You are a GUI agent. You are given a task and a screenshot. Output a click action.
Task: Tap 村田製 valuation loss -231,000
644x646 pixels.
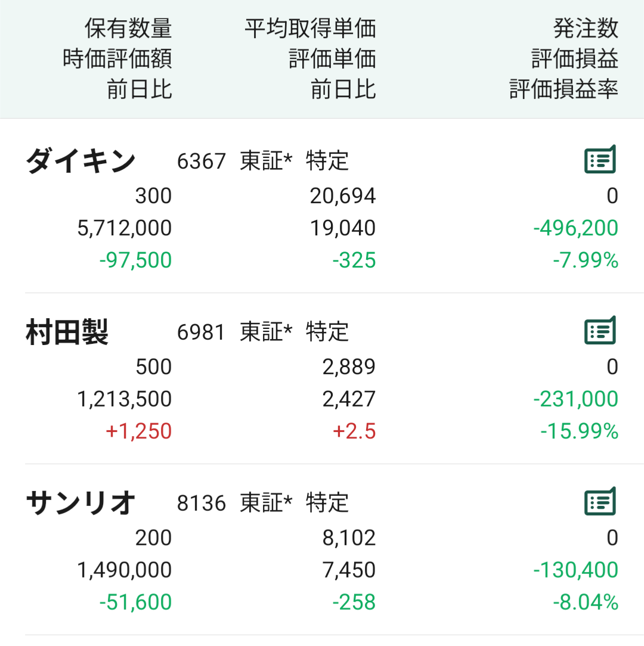[576, 399]
